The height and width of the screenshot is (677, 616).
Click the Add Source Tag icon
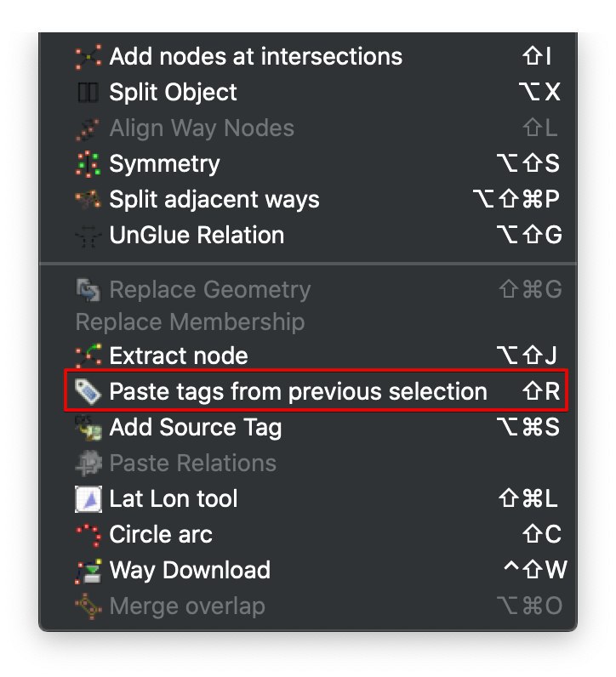point(88,428)
